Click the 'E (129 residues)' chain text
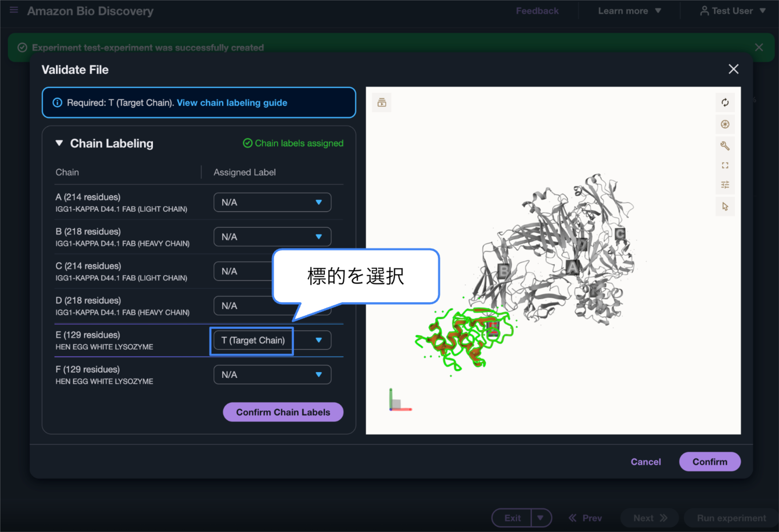 pos(88,335)
